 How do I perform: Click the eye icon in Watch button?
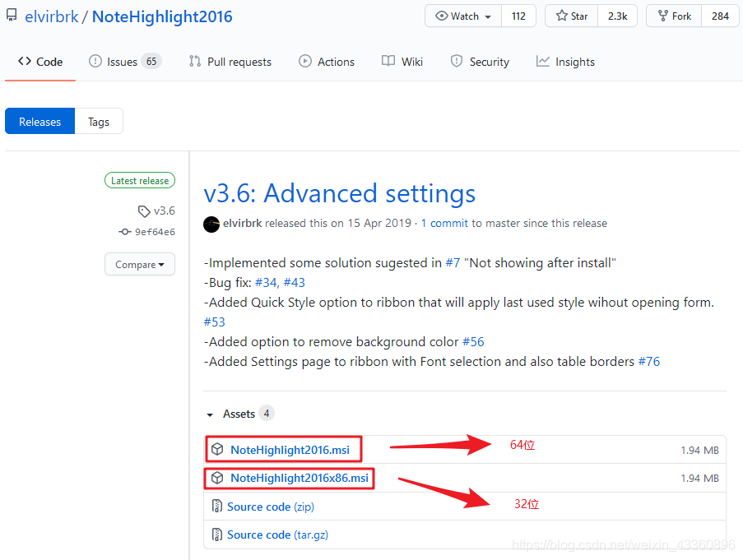442,16
